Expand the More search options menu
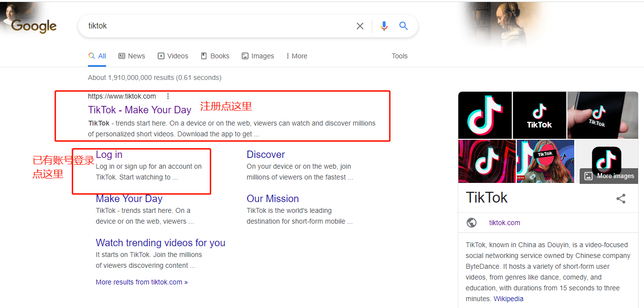 297,56
